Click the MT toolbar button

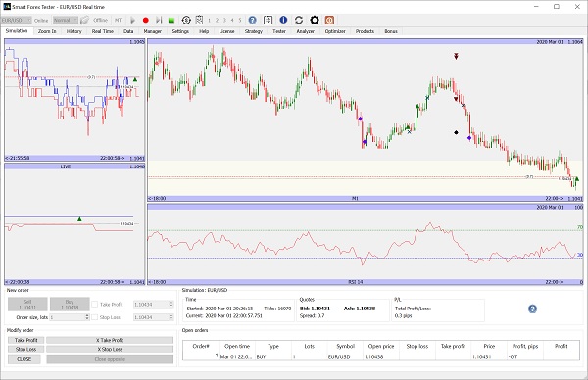(x=119, y=21)
